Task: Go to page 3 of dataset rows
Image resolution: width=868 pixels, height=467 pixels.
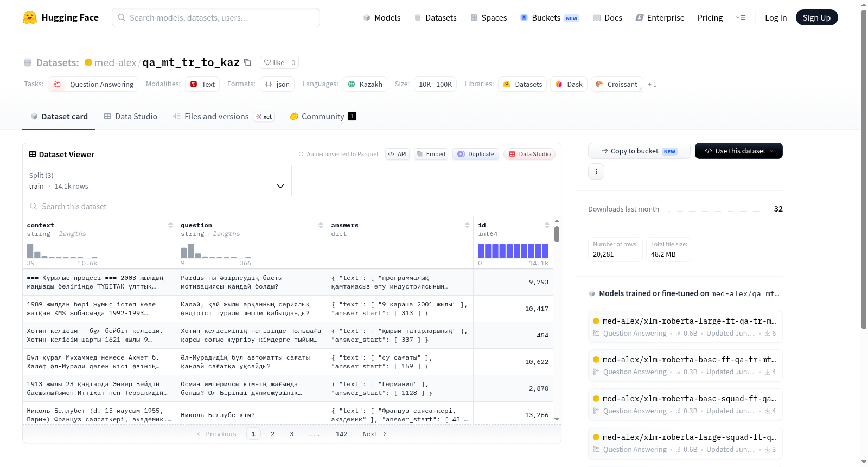Action: pyautogui.click(x=292, y=434)
